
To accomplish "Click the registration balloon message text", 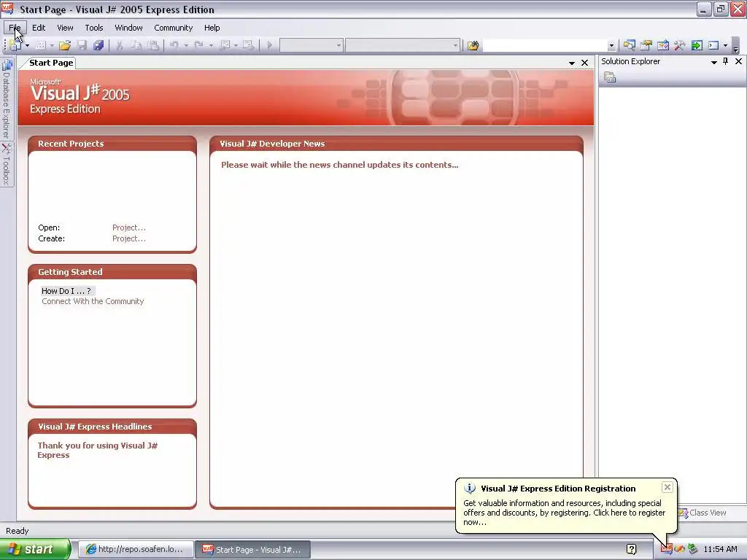I will [x=565, y=513].
